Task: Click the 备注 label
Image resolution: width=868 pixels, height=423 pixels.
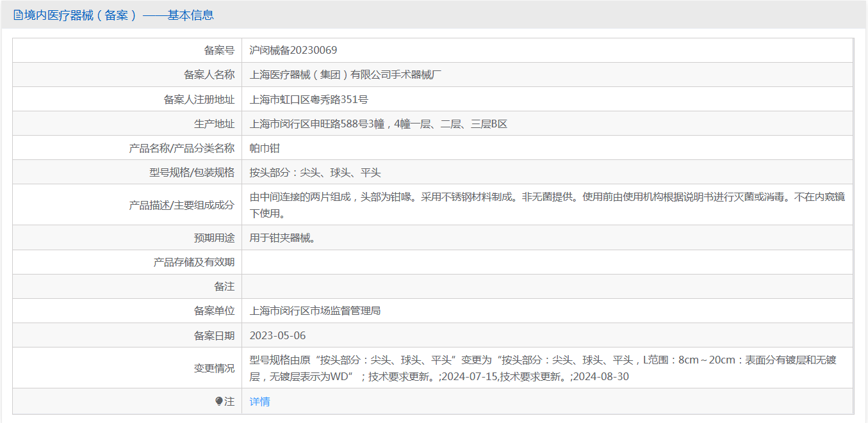Action: pyautogui.click(x=224, y=287)
